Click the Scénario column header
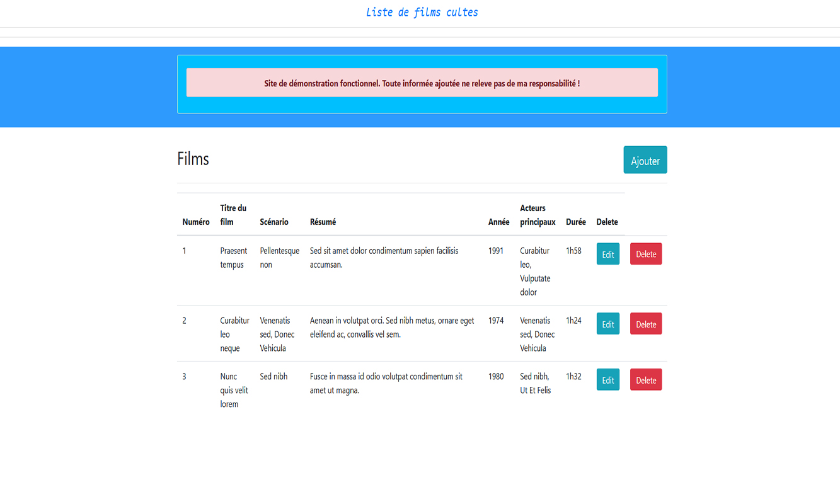The width and height of the screenshot is (840, 504). pos(274,222)
